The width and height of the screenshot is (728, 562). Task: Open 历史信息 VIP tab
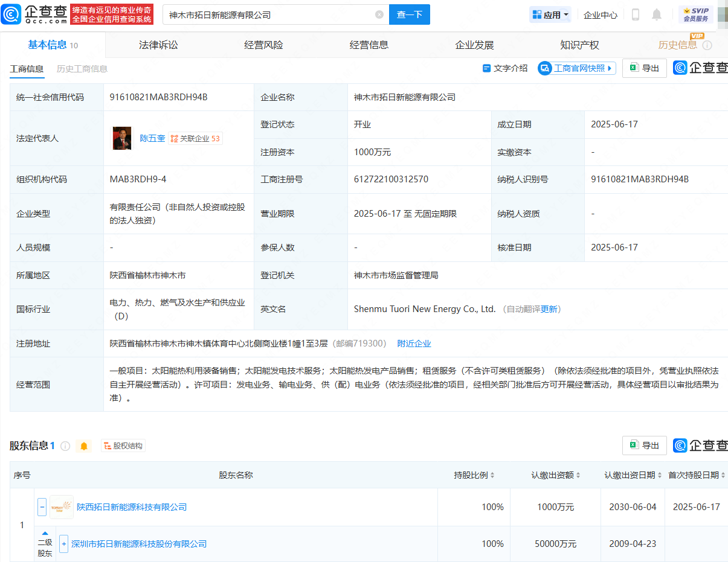[x=677, y=45]
